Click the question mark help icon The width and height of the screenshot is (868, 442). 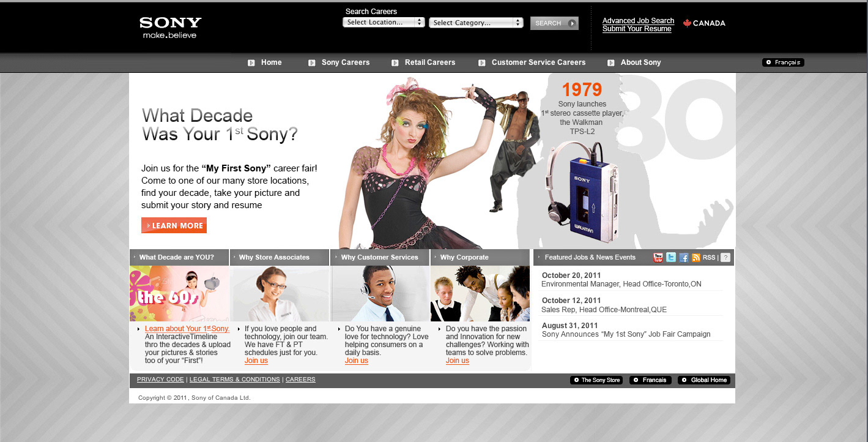[725, 258]
